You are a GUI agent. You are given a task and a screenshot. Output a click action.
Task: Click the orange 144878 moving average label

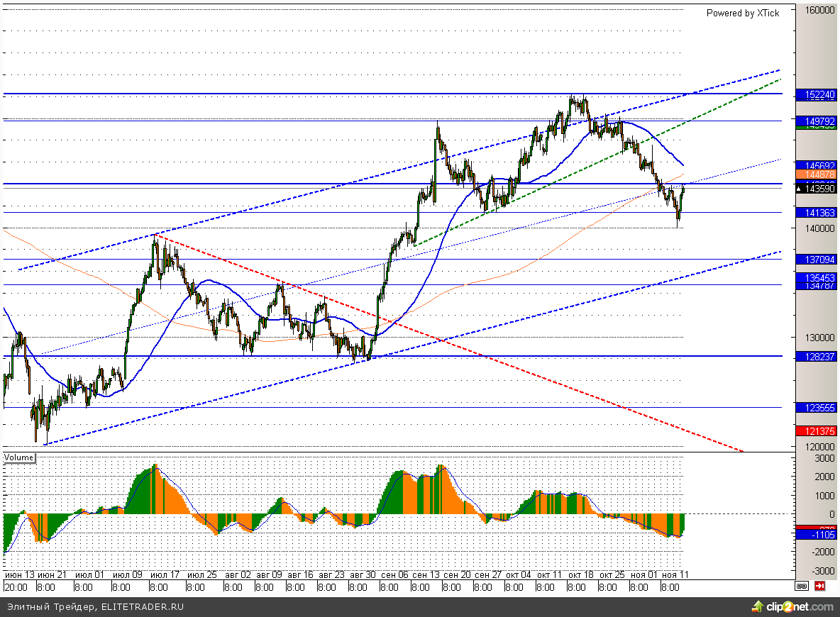pos(816,174)
